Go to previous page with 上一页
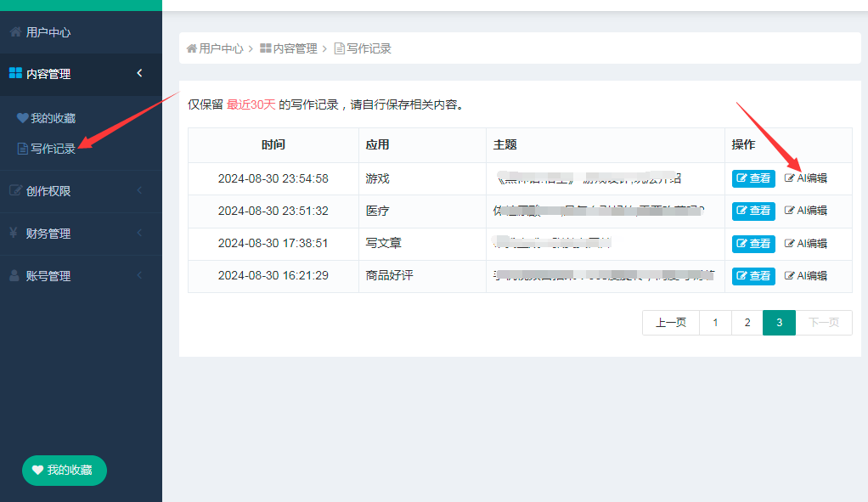Viewport: 868px width, 502px height. coord(671,323)
